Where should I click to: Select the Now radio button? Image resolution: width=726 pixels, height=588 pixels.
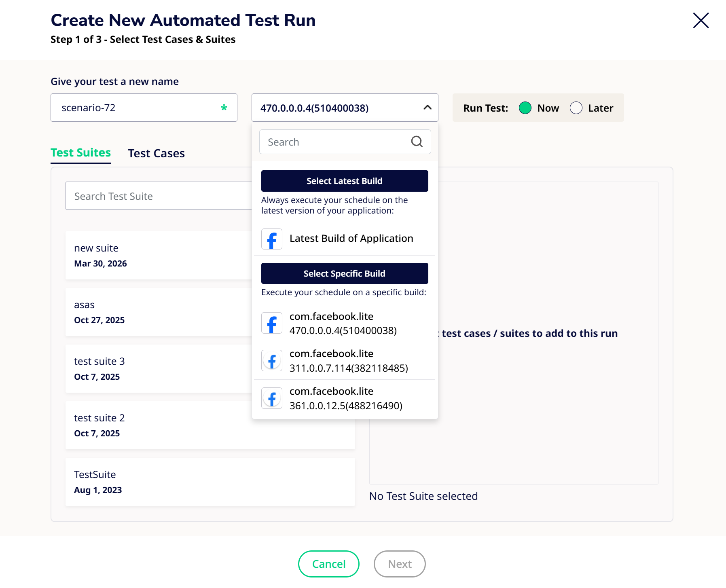coord(525,108)
